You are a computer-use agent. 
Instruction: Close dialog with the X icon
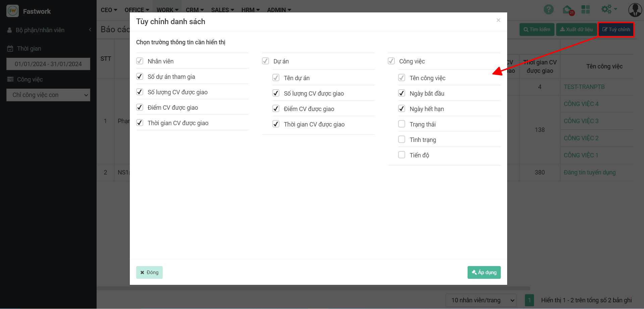[498, 20]
